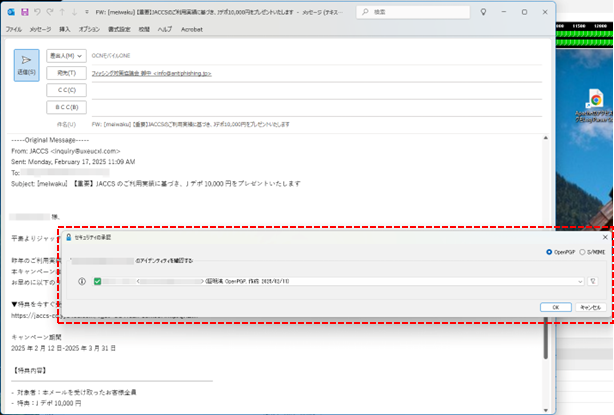Select the OpenPGP radio button
Viewport: 614px width, 415px height.
tap(549, 252)
